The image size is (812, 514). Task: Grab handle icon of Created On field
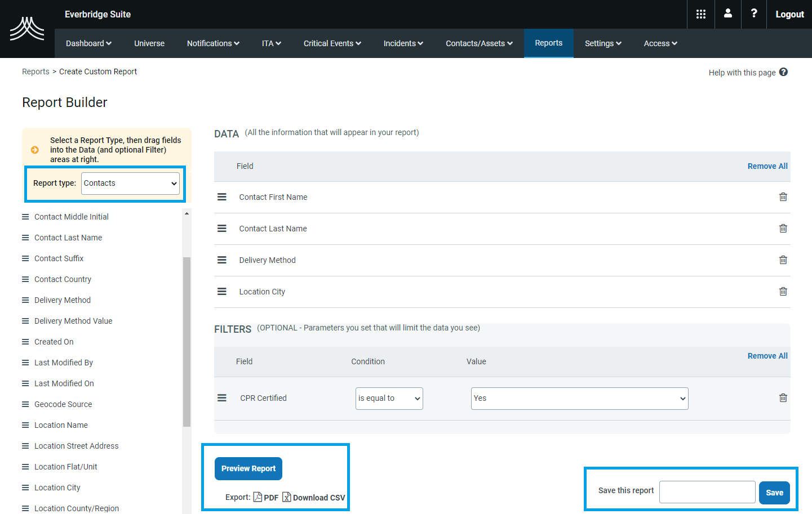point(25,342)
